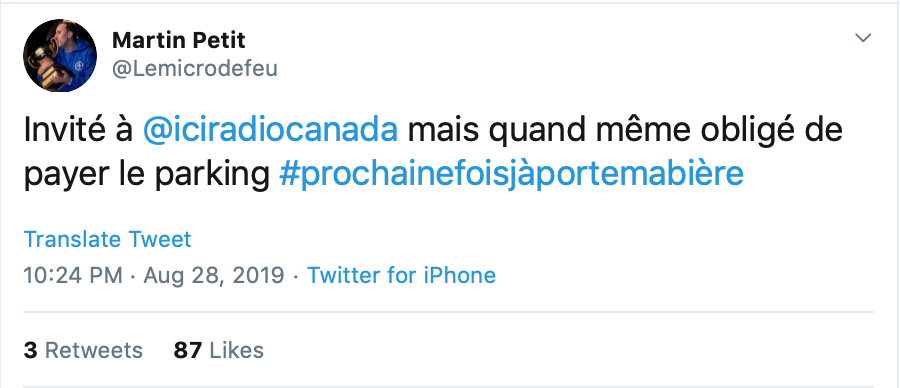The width and height of the screenshot is (900, 388).
Task: Open the @Lemicrodefeu handle profile
Action: (195, 68)
